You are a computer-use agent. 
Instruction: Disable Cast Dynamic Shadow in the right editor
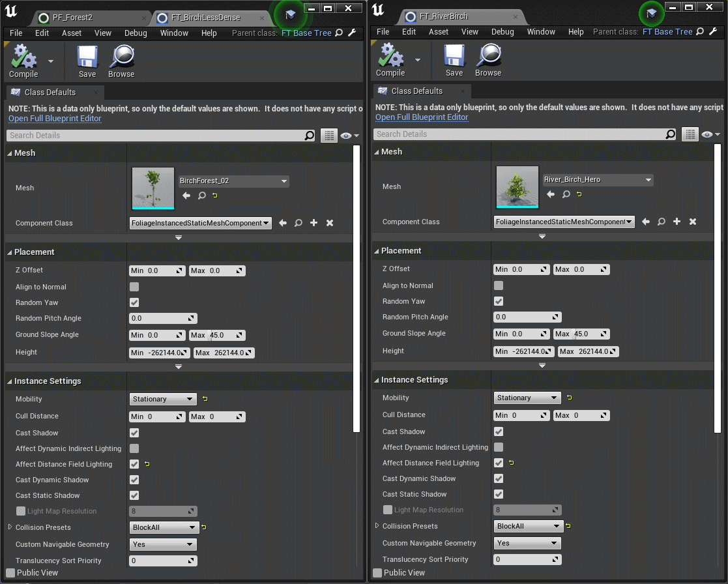(x=499, y=478)
